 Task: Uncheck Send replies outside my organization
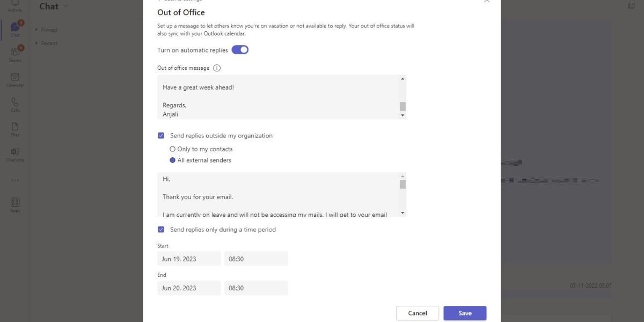point(160,135)
